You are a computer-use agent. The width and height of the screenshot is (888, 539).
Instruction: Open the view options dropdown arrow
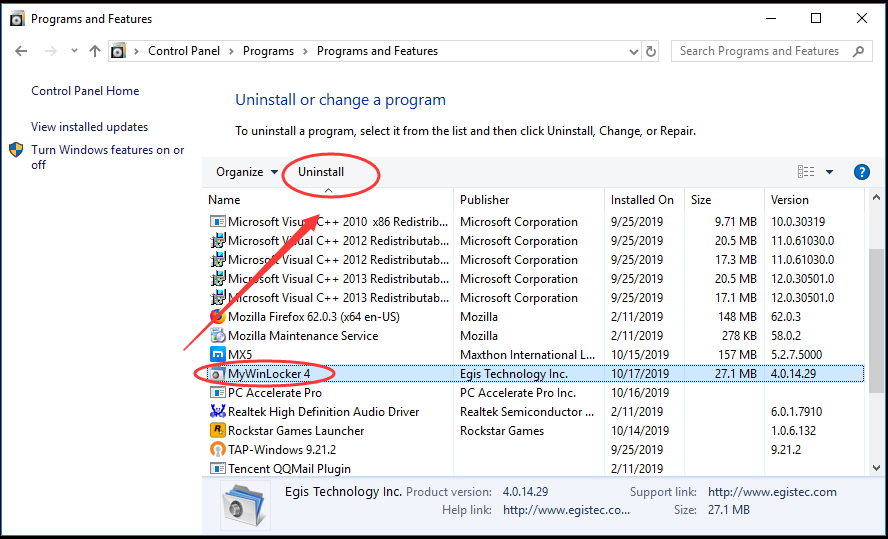click(829, 172)
